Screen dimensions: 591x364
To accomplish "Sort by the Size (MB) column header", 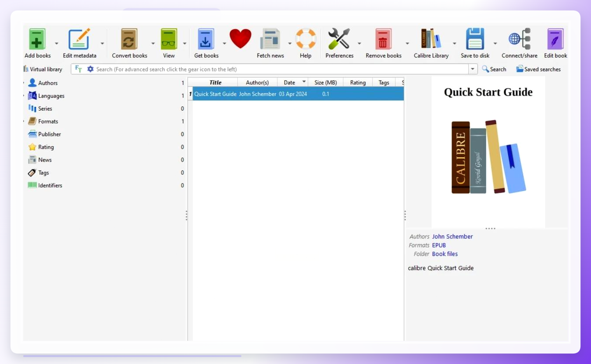I will 326,82.
